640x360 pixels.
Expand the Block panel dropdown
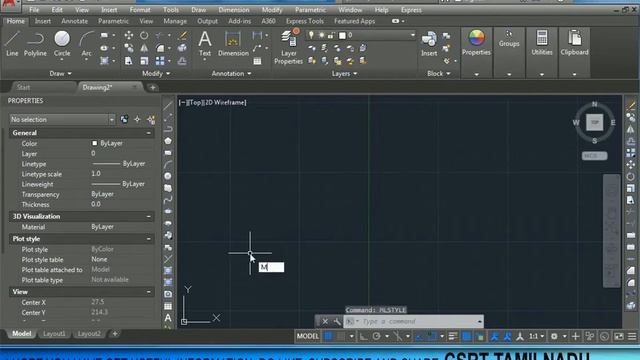(439, 73)
